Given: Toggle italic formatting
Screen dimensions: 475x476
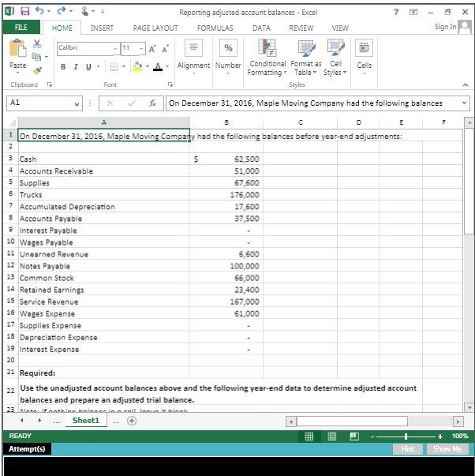Looking at the screenshot, I should coord(76,67).
